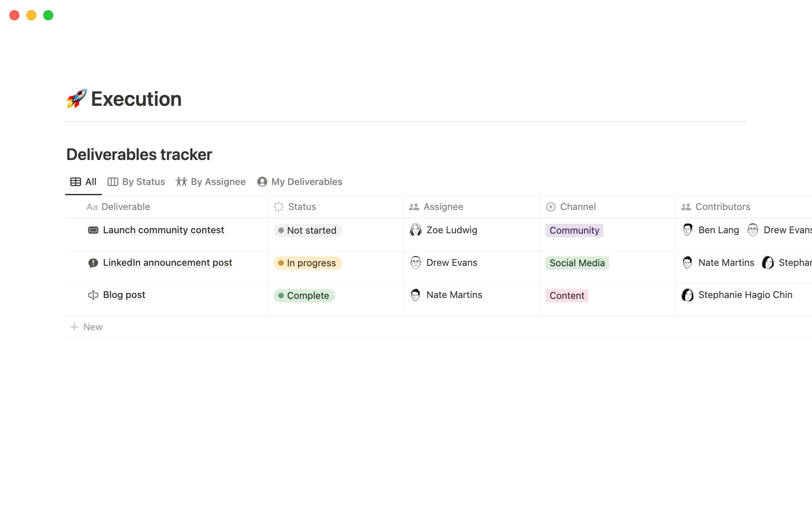Click the people icon beside By Assignee
This screenshot has width=812, height=508.
181,182
